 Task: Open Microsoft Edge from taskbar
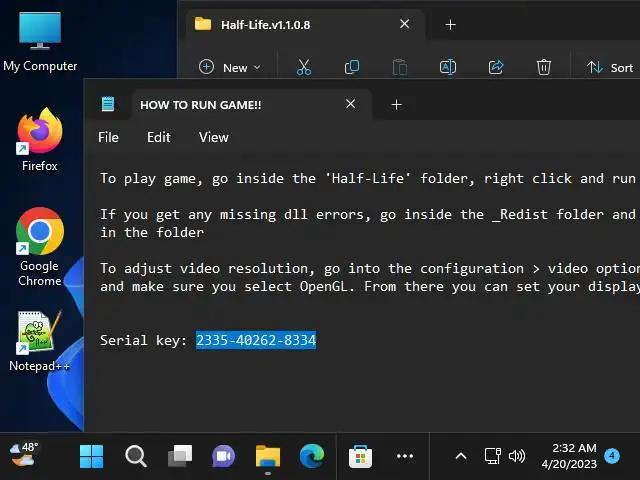312,456
